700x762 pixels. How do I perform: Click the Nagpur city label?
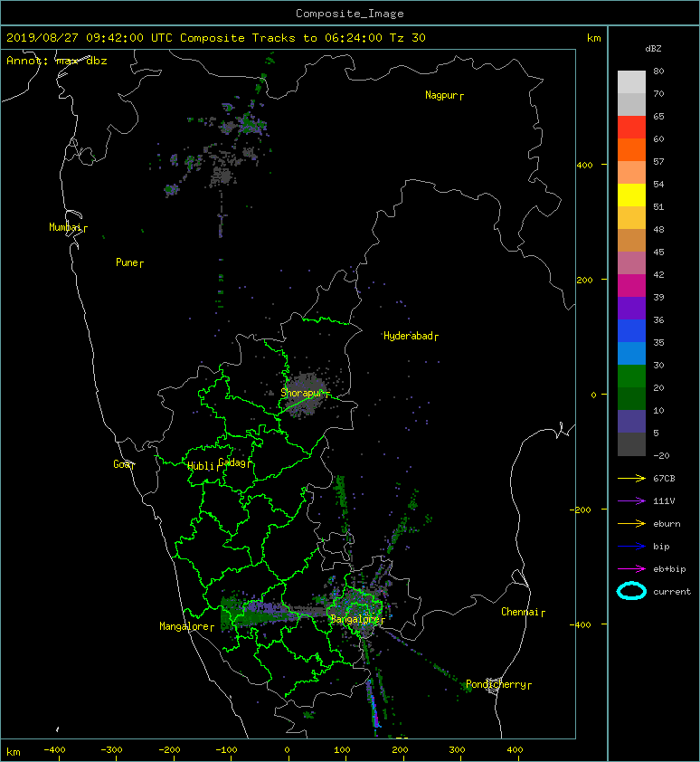point(441,95)
